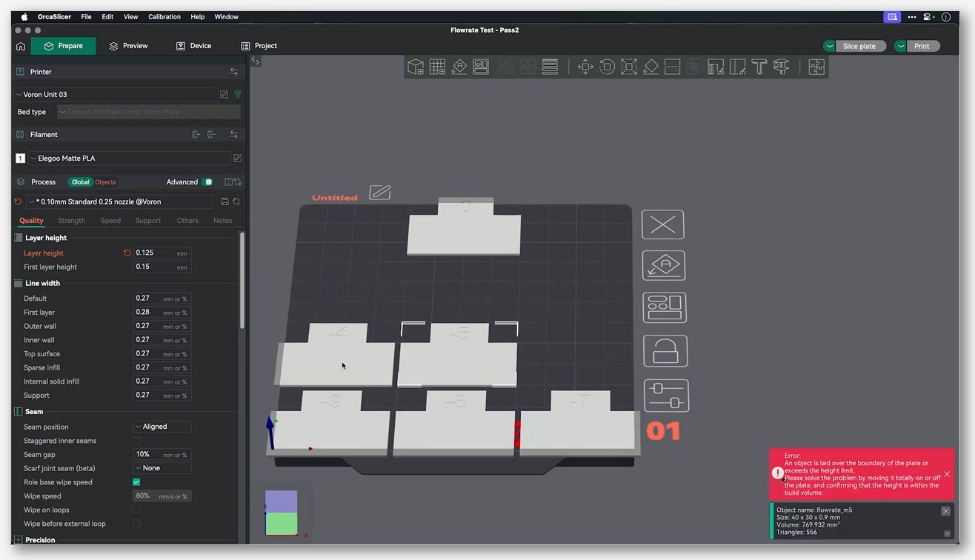The height and width of the screenshot is (560, 975).
Task: Open the Slice plate dropdown arrow
Action: (830, 46)
